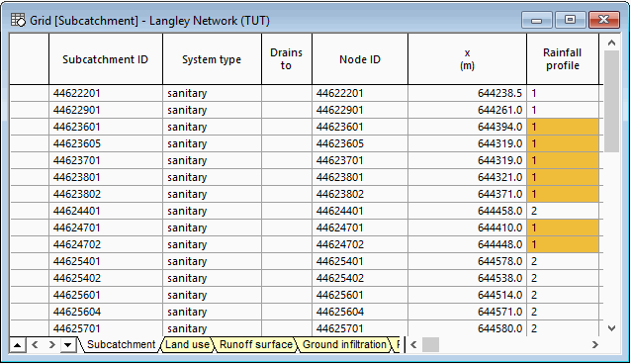Click the System type cell of 44624401

click(212, 211)
